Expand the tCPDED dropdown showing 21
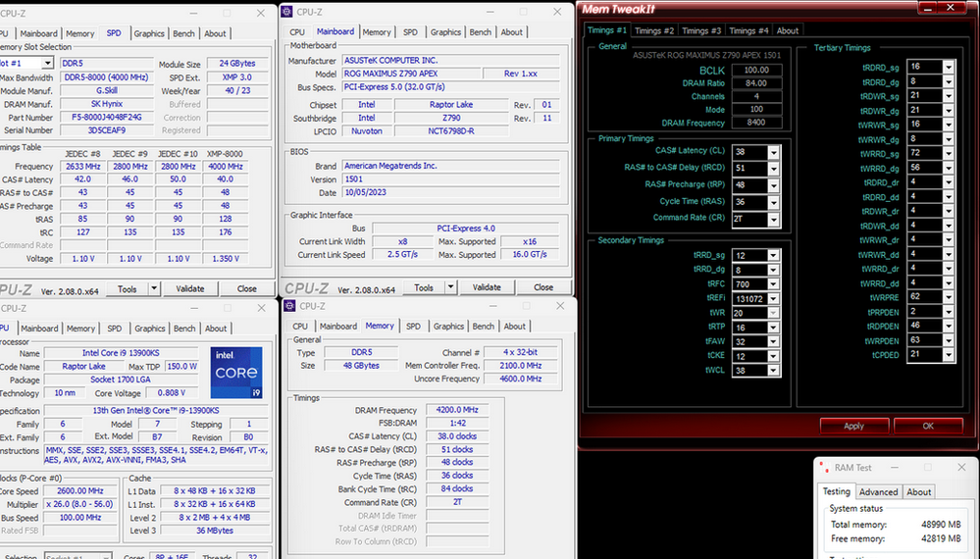 (x=949, y=355)
